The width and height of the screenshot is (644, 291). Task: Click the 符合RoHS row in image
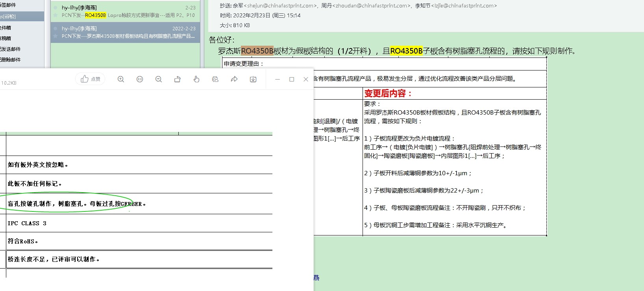pos(139,241)
